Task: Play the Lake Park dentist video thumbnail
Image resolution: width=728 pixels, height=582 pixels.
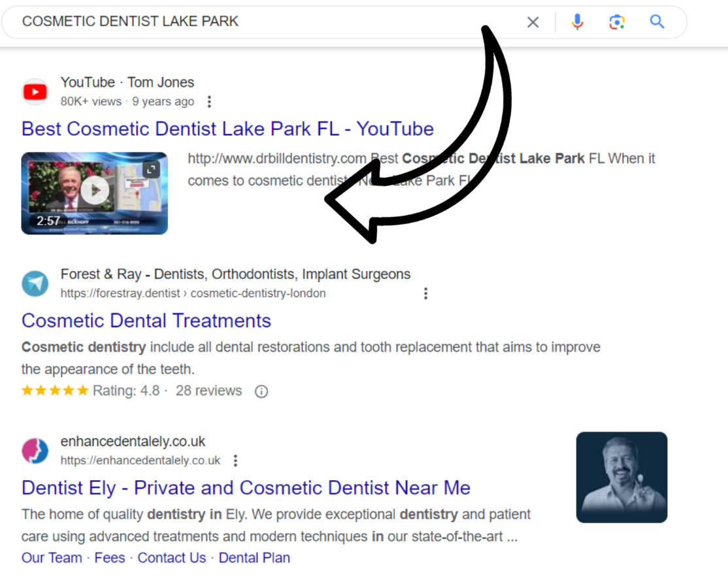Action: pyautogui.click(x=95, y=193)
